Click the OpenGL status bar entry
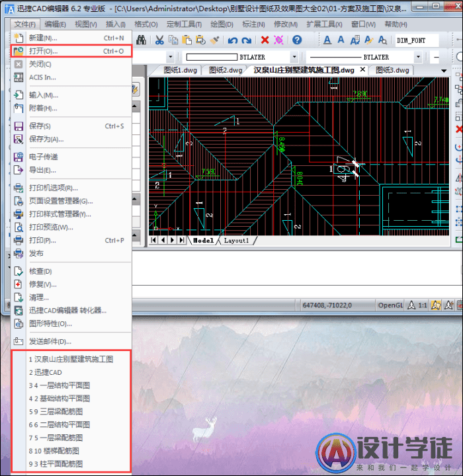This screenshot has width=463, height=476. (x=390, y=305)
